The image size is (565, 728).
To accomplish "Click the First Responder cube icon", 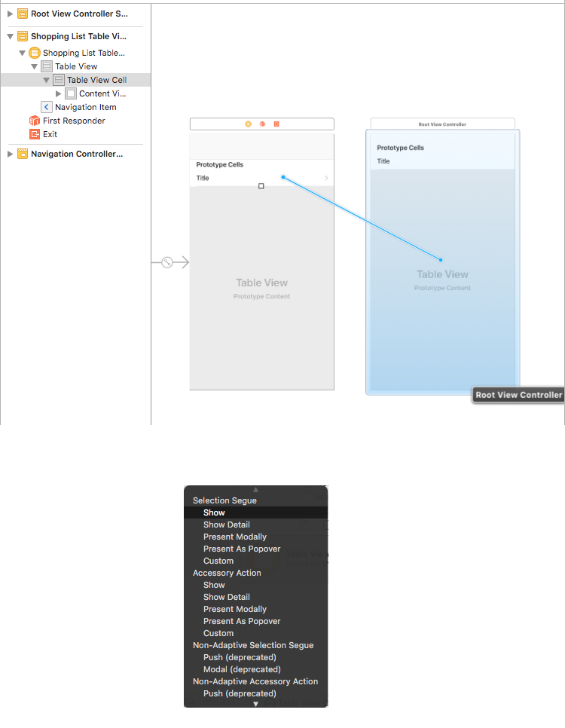I will [35, 121].
